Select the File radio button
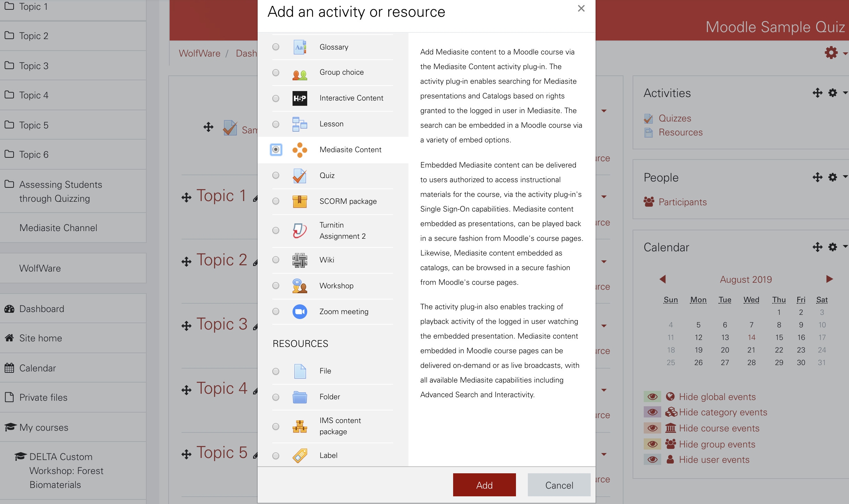 tap(276, 371)
